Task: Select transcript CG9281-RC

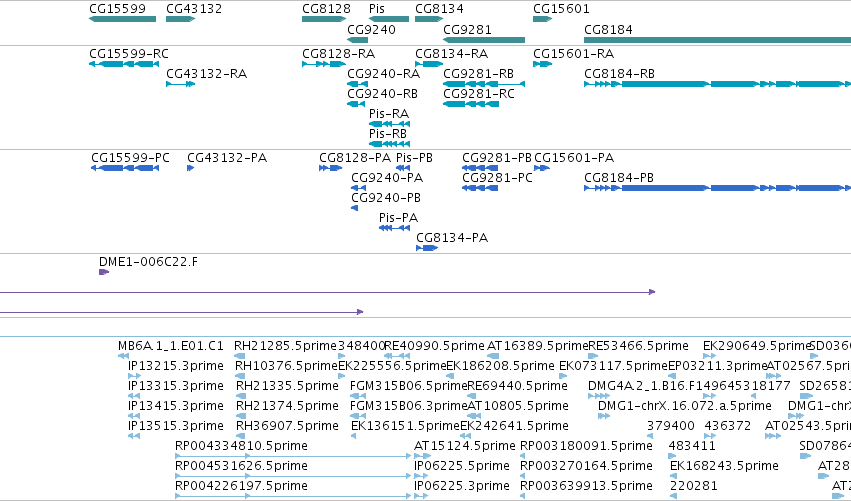Action: coord(471,104)
